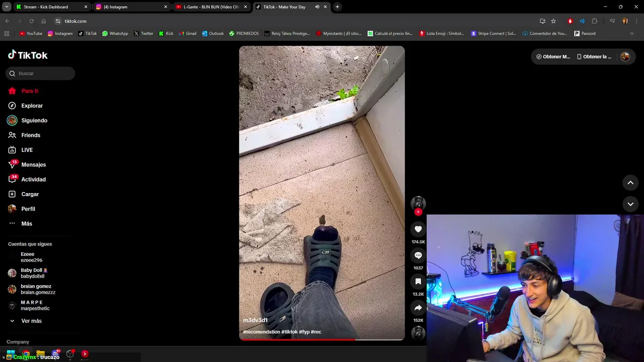This screenshot has width=644, height=362.
Task: Open the Discord taskbar icon
Action: click(55, 354)
